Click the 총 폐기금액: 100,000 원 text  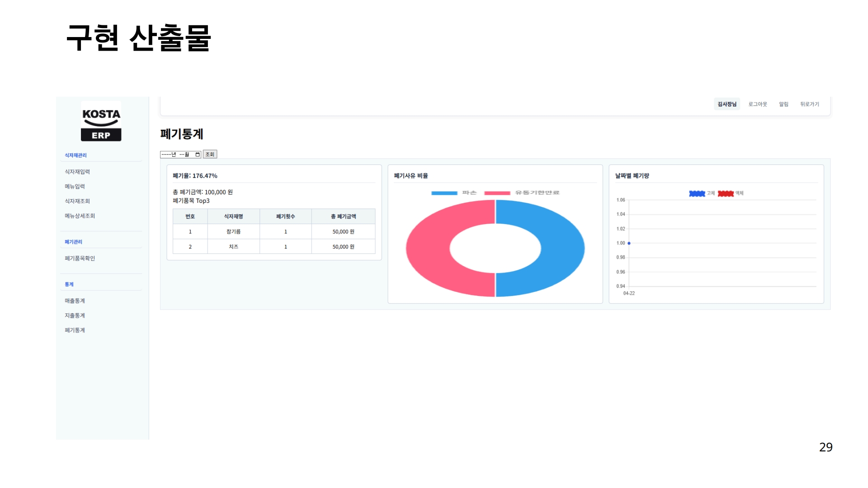pos(203,192)
